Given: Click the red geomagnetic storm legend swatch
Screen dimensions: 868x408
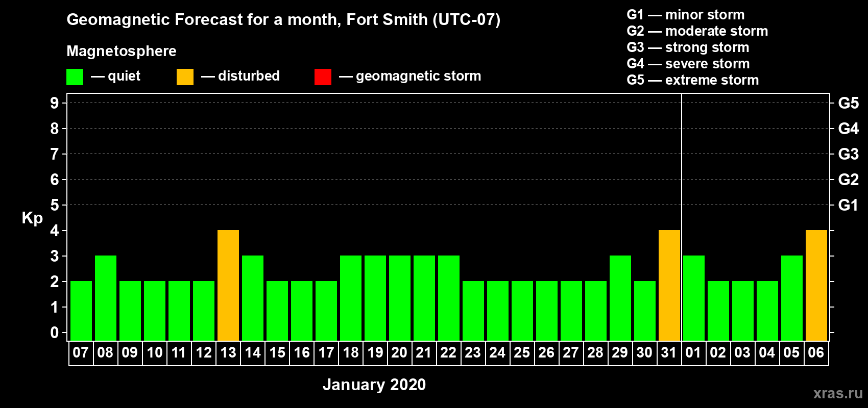Looking at the screenshot, I should click(323, 77).
